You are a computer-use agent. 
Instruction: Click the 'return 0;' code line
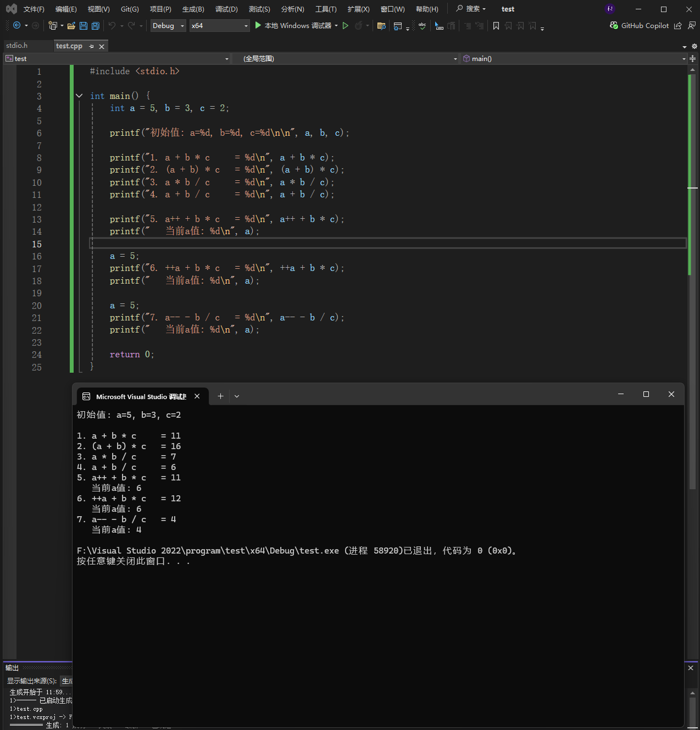click(x=132, y=355)
